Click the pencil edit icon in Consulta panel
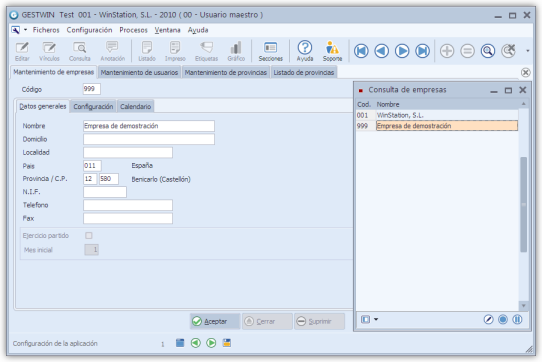Screen dimensions: 542x362 (488, 319)
